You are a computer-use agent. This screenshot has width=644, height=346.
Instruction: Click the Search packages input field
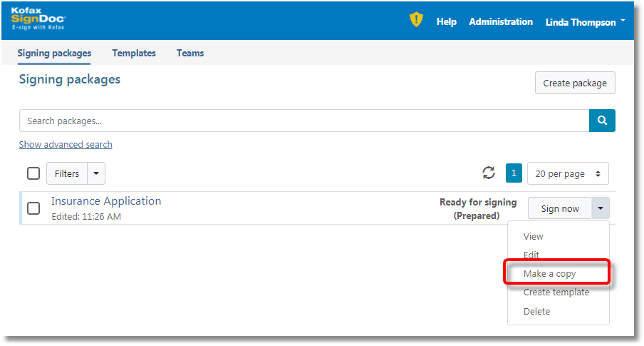pos(303,121)
